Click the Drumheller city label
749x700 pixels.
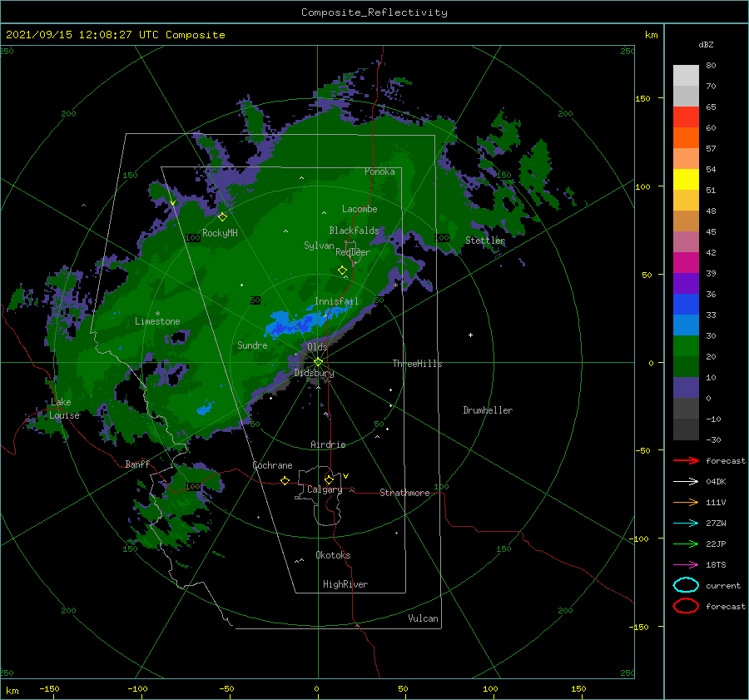click(x=488, y=410)
